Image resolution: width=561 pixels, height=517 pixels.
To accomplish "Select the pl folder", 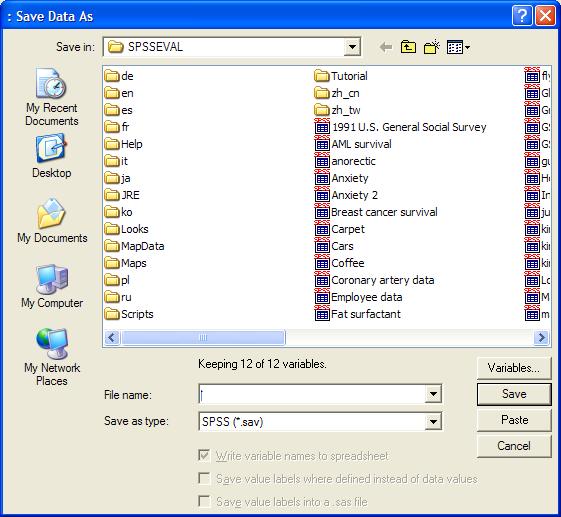I will point(117,280).
